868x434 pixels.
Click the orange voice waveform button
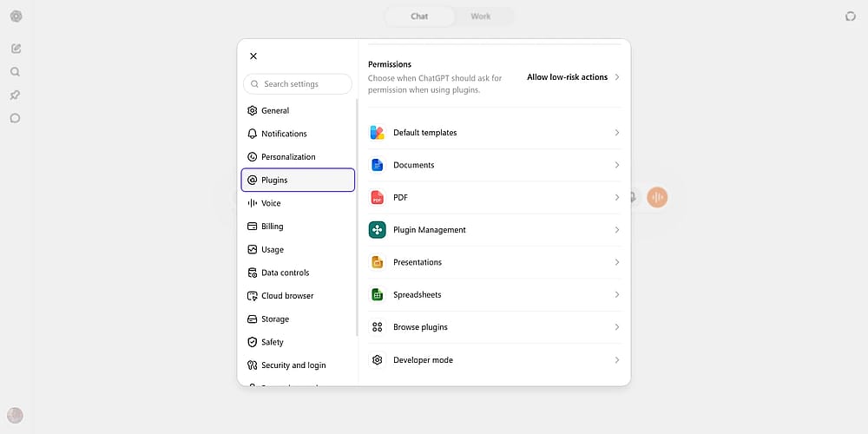657,197
